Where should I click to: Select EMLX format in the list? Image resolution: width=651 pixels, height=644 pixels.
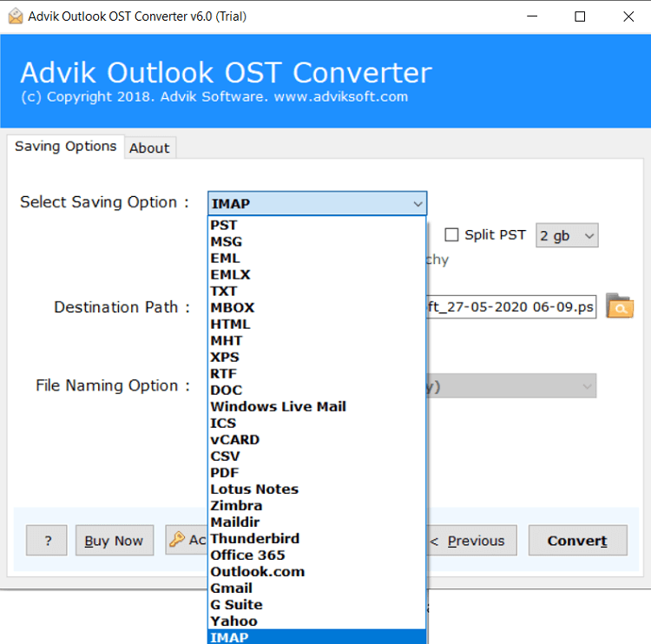[317, 274]
